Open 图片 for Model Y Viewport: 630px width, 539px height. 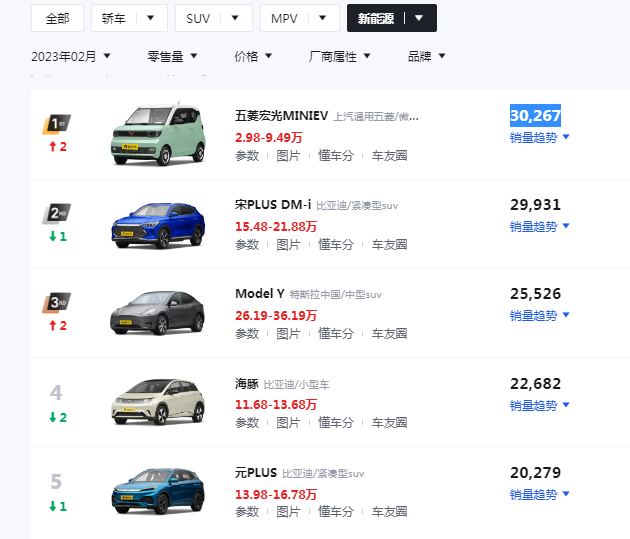coord(288,334)
